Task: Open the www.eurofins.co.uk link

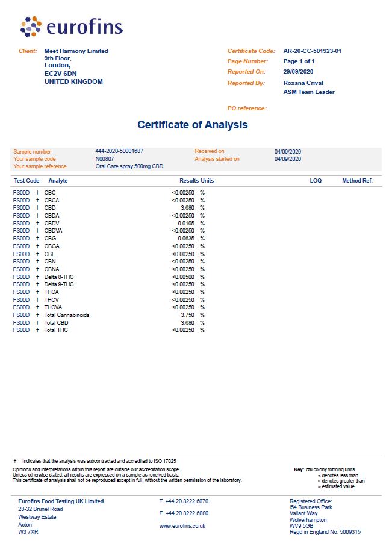Action: 182,526
